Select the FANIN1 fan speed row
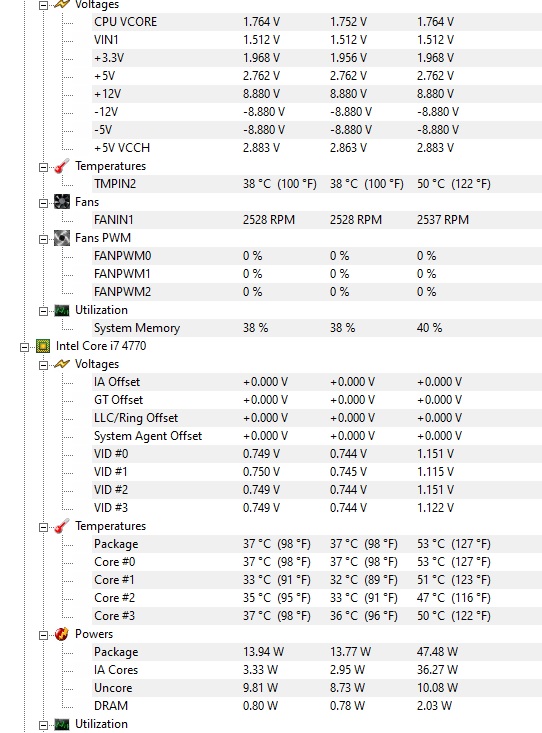The height and width of the screenshot is (733, 542). [x=317, y=220]
